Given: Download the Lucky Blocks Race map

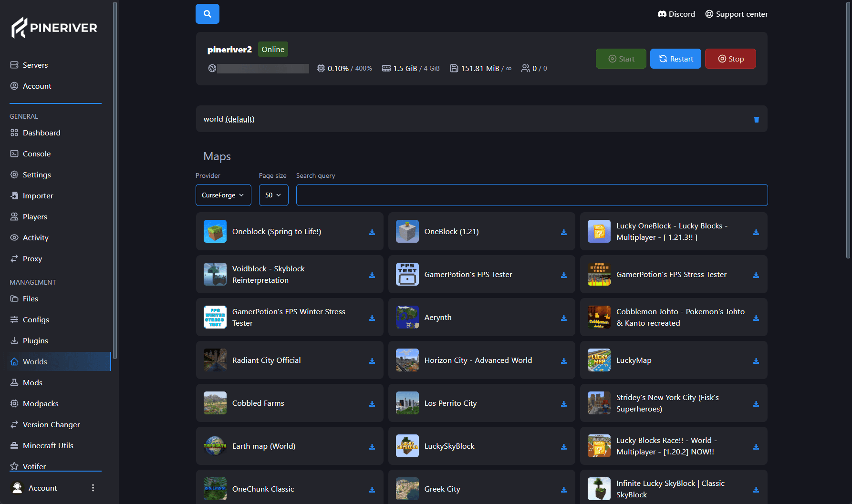Looking at the screenshot, I should tap(756, 447).
